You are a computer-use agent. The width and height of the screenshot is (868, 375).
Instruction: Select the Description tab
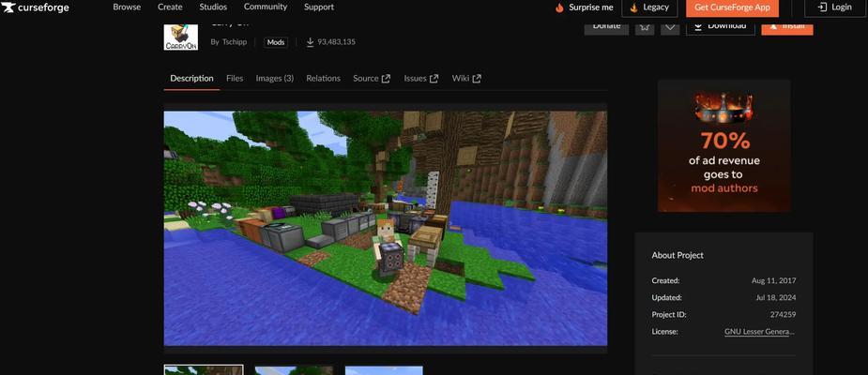191,79
